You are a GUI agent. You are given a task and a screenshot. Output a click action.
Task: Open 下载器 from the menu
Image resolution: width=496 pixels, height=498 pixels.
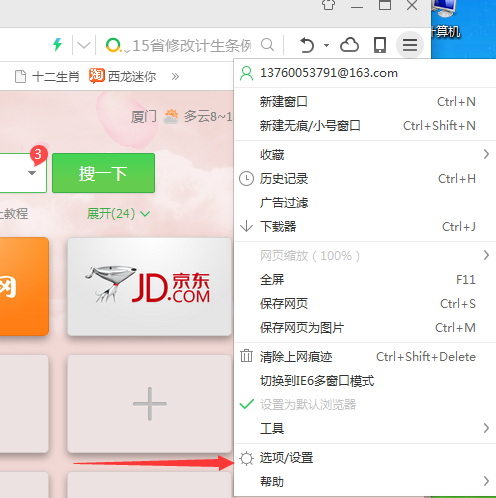click(x=365, y=227)
